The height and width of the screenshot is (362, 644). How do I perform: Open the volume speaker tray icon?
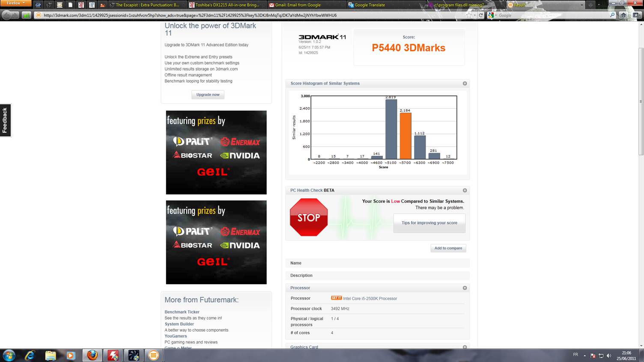click(x=609, y=356)
